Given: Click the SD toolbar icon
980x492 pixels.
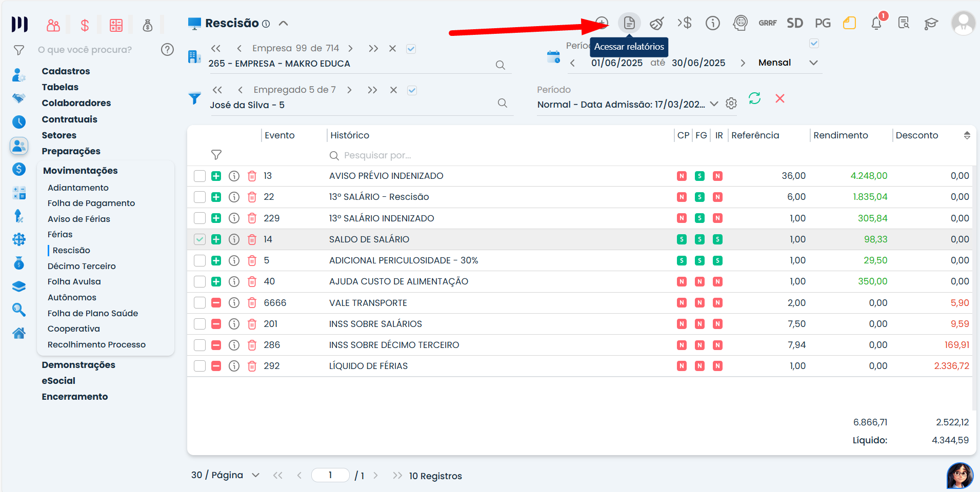Looking at the screenshot, I should click(x=794, y=23).
